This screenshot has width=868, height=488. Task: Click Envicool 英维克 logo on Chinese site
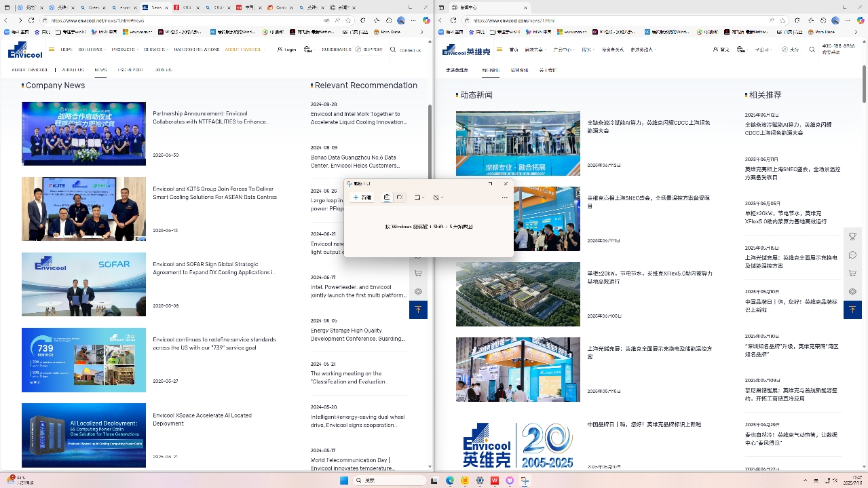point(466,50)
